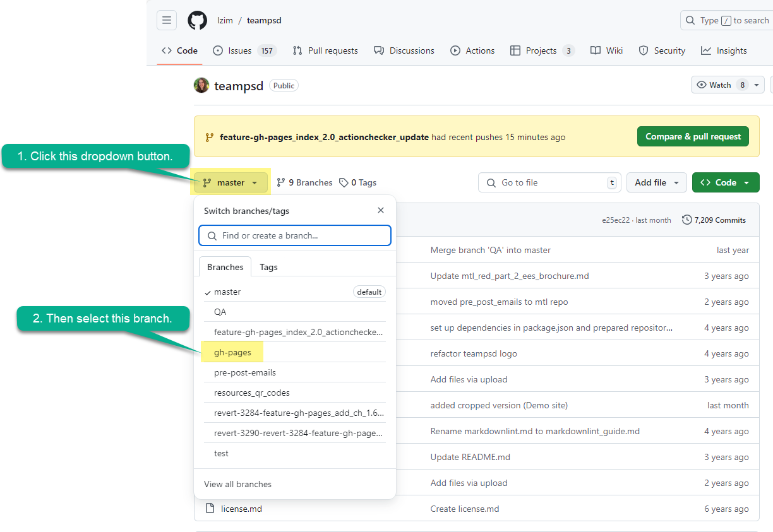The height and width of the screenshot is (532, 773).
Task: Expand the green Code dropdown
Action: pos(726,182)
